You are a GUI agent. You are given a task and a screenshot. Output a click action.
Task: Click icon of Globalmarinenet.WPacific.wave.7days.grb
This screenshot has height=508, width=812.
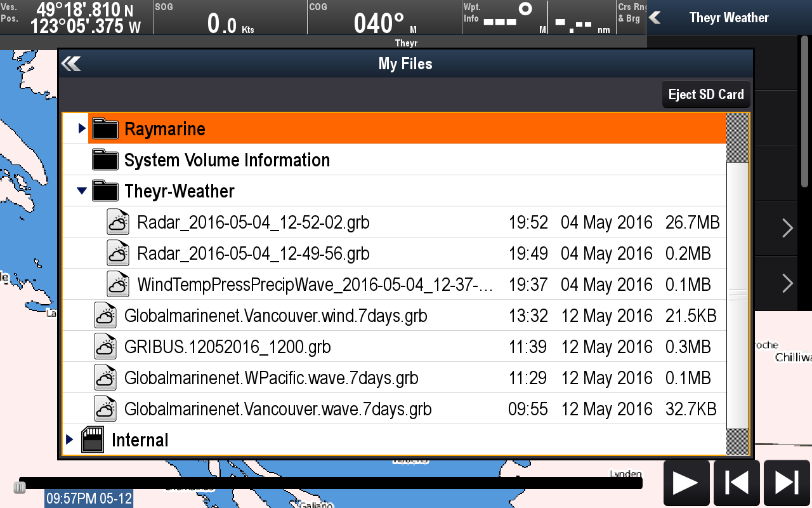click(x=105, y=377)
